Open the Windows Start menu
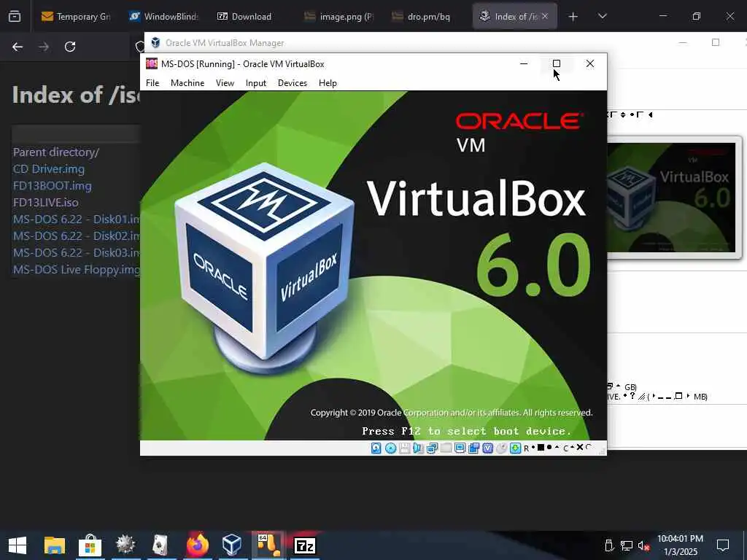Screen dimensions: 747x560 pos(18,545)
